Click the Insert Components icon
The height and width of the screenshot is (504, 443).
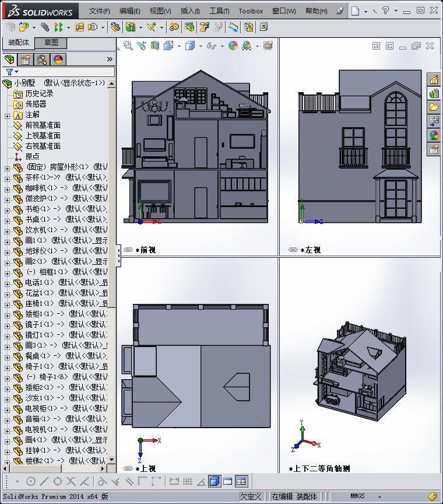point(23,27)
